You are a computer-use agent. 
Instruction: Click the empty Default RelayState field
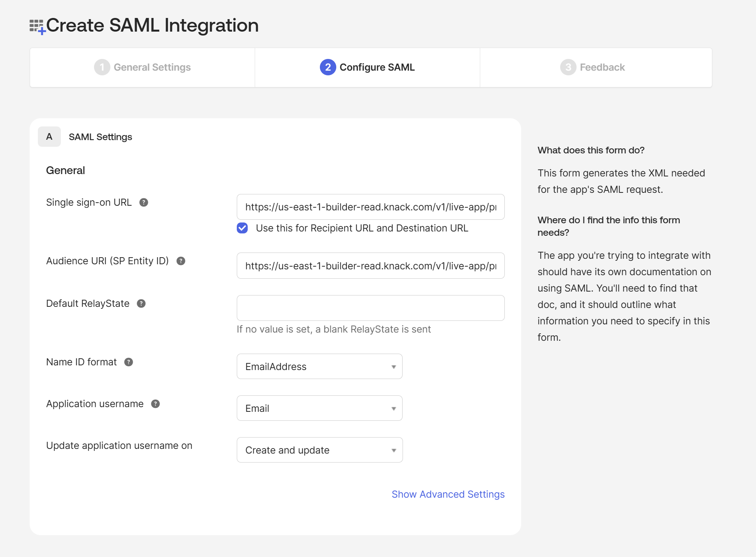point(370,308)
